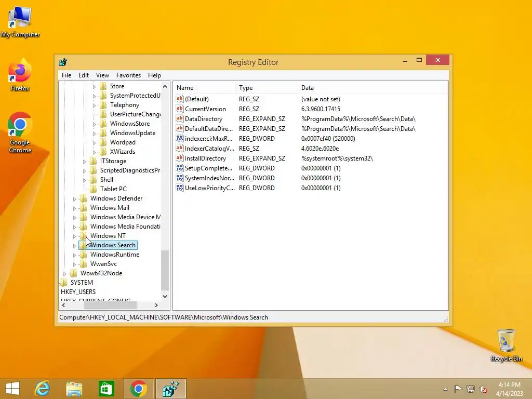Select the WindowsRuntime folder icon
Image resolution: width=532 pixels, height=399 pixels.
(84, 255)
